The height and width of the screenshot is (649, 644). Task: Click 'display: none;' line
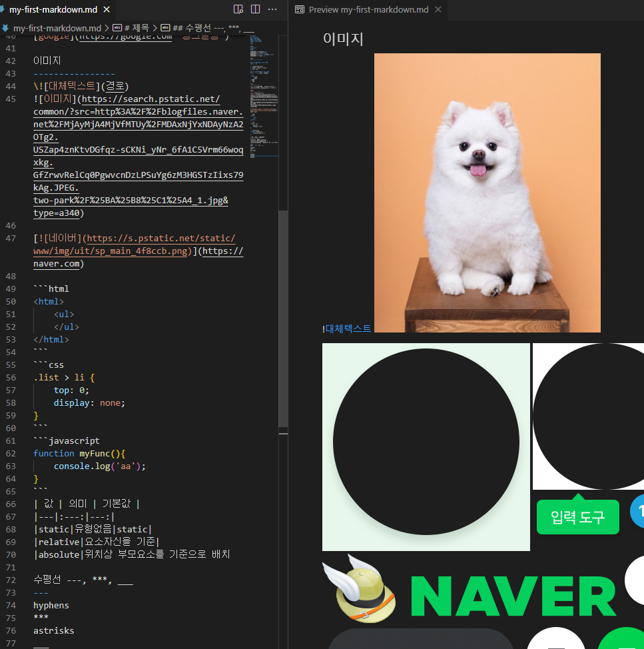pyautogui.click(x=89, y=403)
